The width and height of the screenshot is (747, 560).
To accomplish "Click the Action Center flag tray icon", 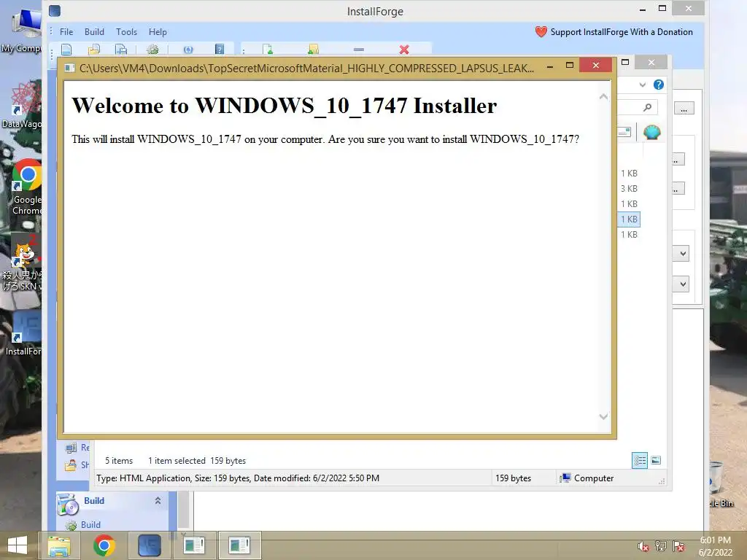I will point(678,546).
